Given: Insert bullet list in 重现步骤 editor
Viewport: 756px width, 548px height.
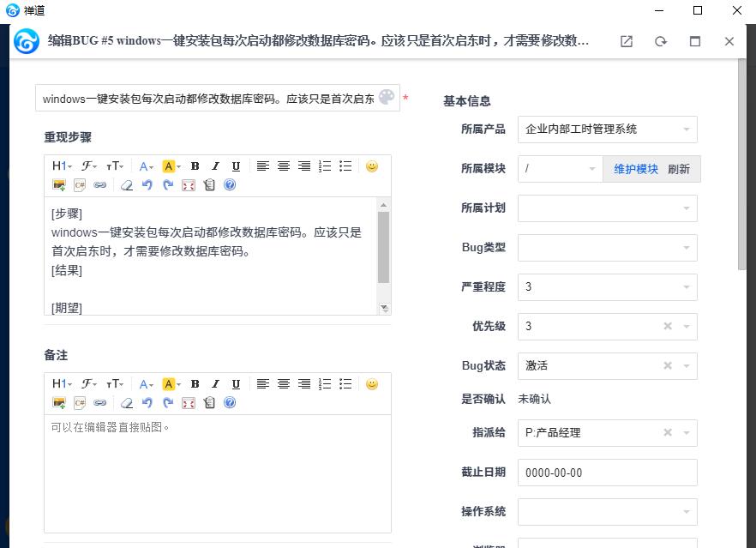Looking at the screenshot, I should click(x=345, y=166).
